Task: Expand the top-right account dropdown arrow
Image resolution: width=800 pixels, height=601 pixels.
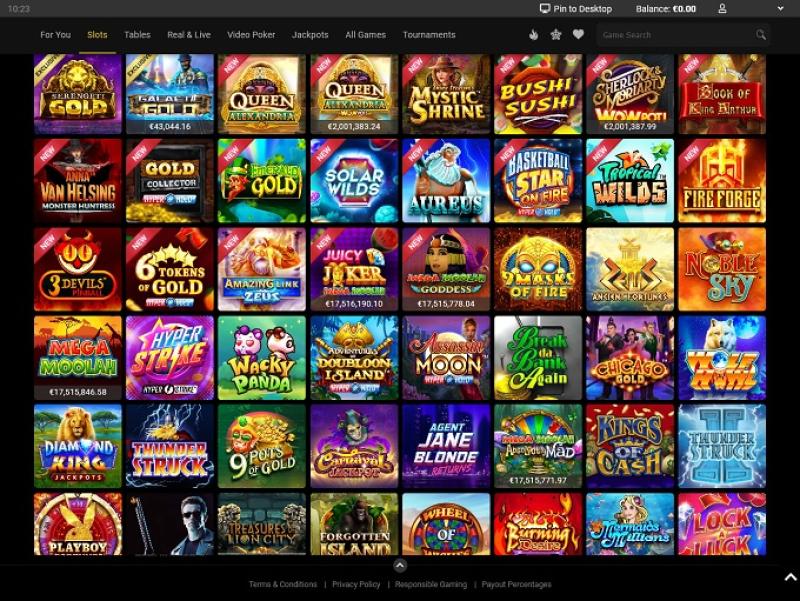Action: click(x=780, y=9)
